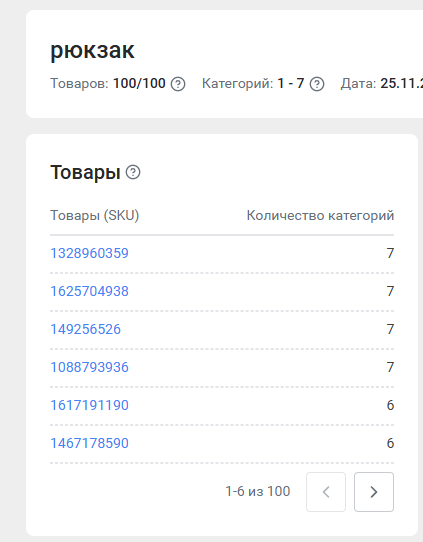Click the Категорий 1 - 7 value
This screenshot has height=542, width=423.
click(x=291, y=83)
